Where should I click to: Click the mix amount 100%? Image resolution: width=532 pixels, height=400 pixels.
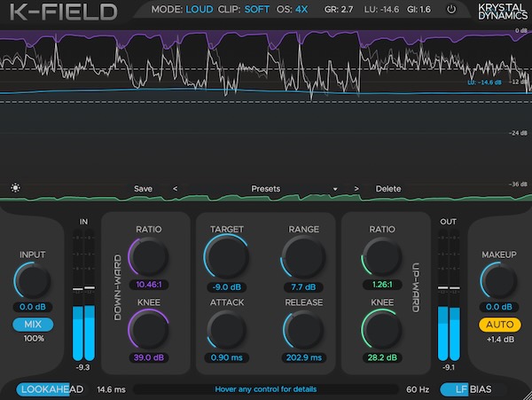[x=34, y=338]
